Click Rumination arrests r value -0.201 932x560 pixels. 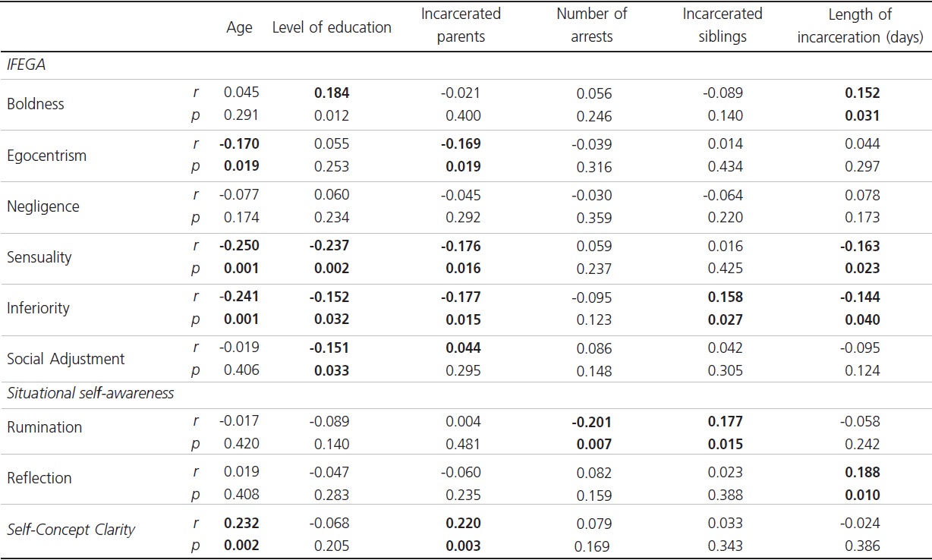591,422
